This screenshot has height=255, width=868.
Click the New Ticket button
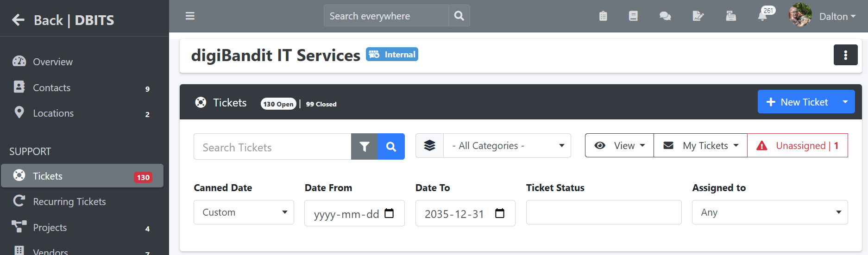(797, 102)
